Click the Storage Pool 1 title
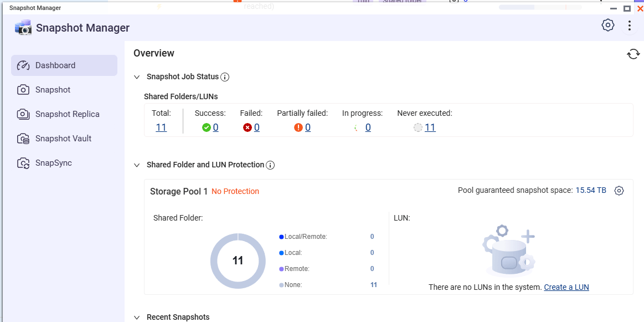The image size is (644, 322). tap(179, 191)
